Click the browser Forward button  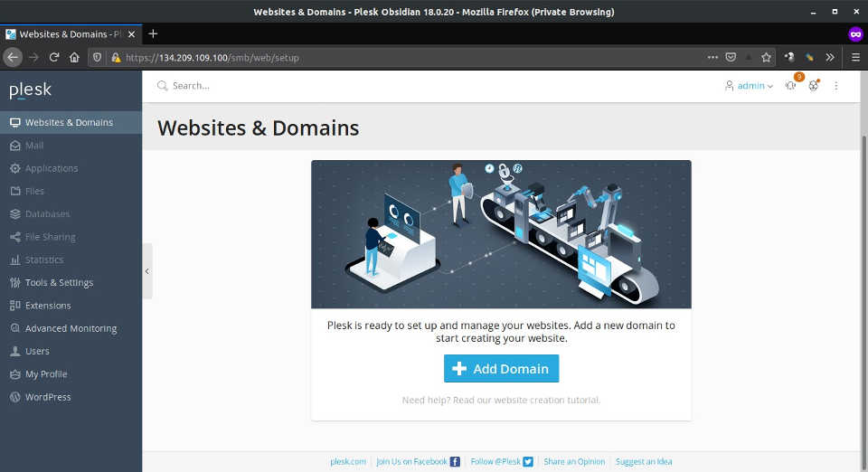33,57
